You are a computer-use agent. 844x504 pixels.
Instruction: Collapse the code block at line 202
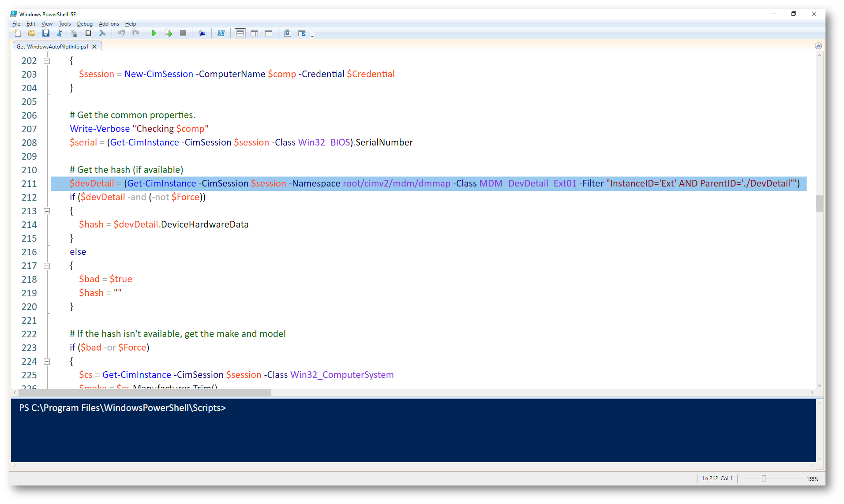point(47,61)
